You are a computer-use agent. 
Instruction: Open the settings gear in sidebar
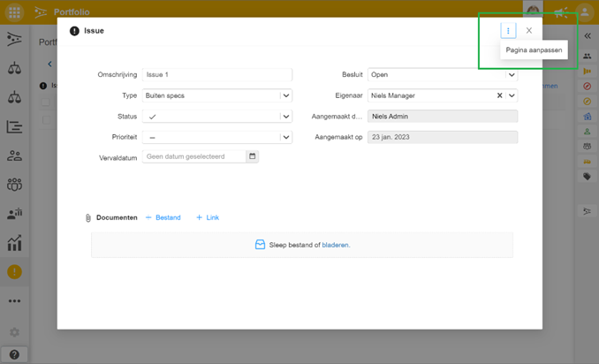pos(14,332)
